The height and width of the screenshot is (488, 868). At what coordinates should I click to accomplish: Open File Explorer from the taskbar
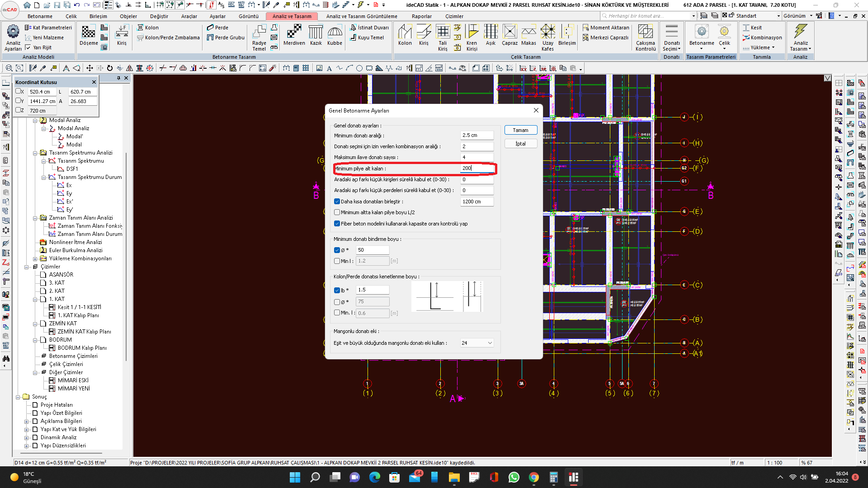(x=454, y=477)
